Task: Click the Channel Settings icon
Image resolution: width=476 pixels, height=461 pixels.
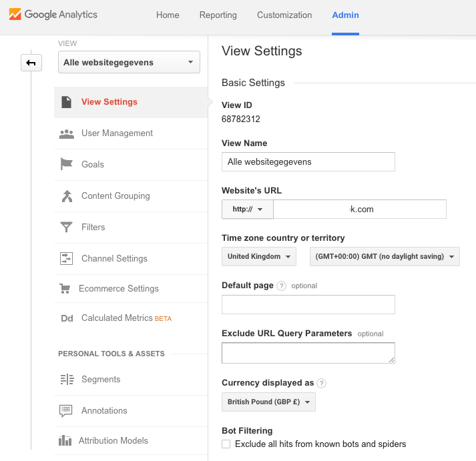Action: click(x=66, y=258)
